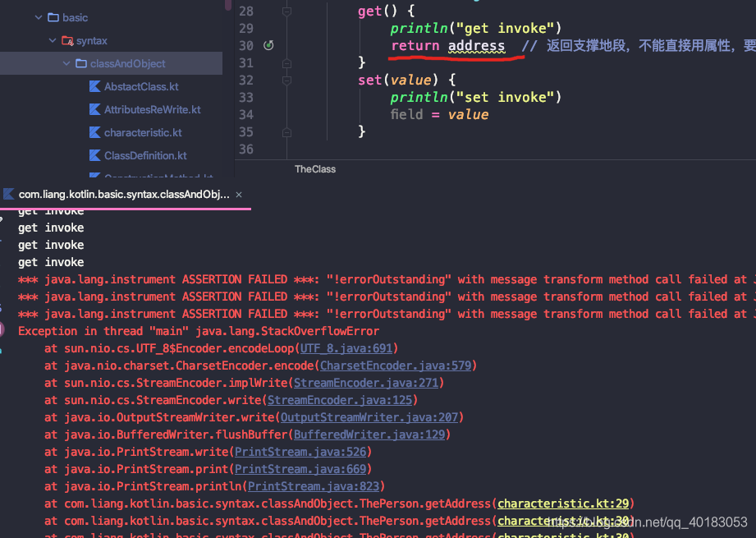Click the field keyword on line 34

406,115
